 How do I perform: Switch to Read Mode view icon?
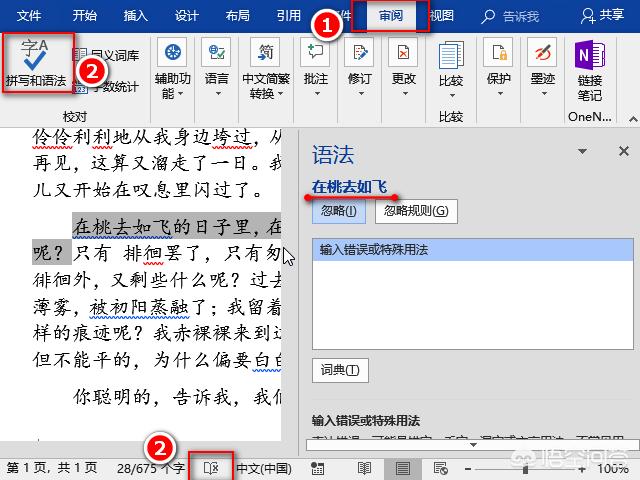pos(364,468)
